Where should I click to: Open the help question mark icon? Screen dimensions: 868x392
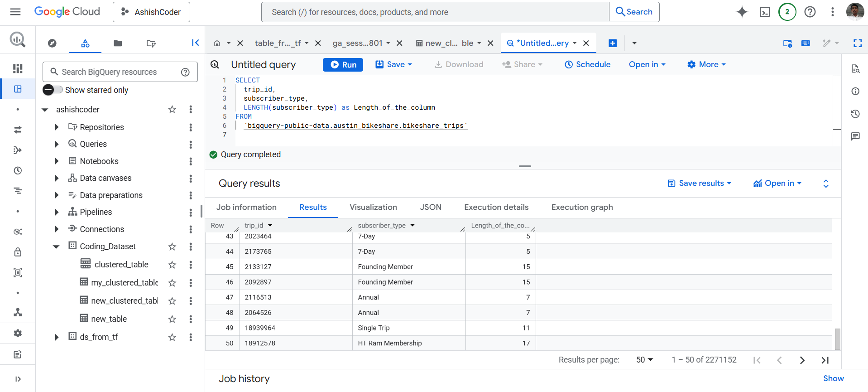pyautogui.click(x=810, y=12)
